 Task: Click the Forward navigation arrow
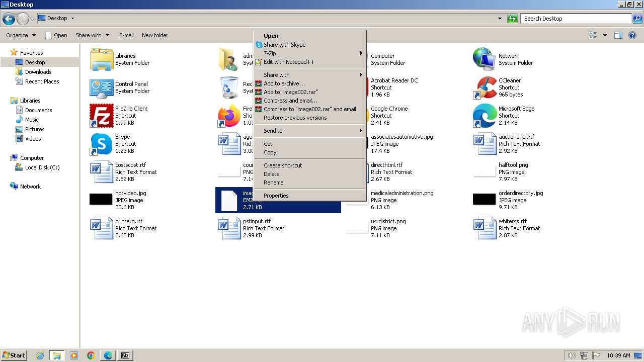(x=23, y=19)
